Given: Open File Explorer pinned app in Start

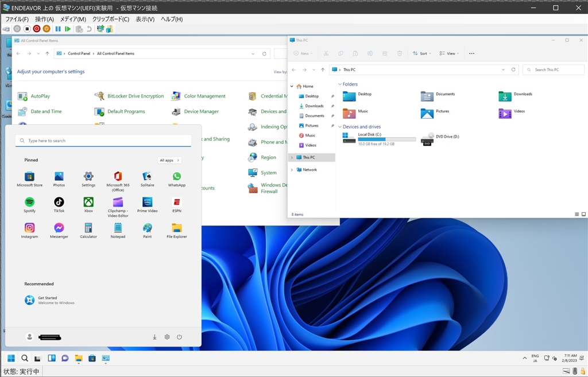Looking at the screenshot, I should 177,231.
